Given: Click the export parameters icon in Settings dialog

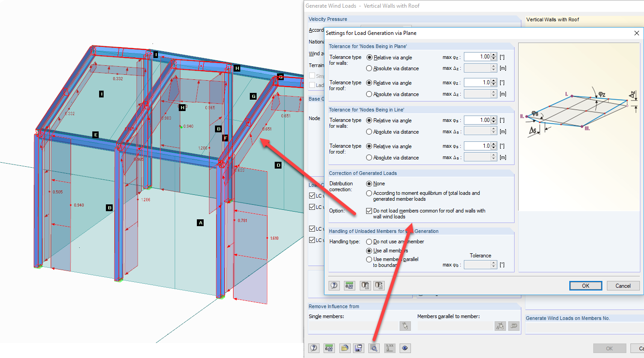Looking at the screenshot, I should pyautogui.click(x=379, y=285).
